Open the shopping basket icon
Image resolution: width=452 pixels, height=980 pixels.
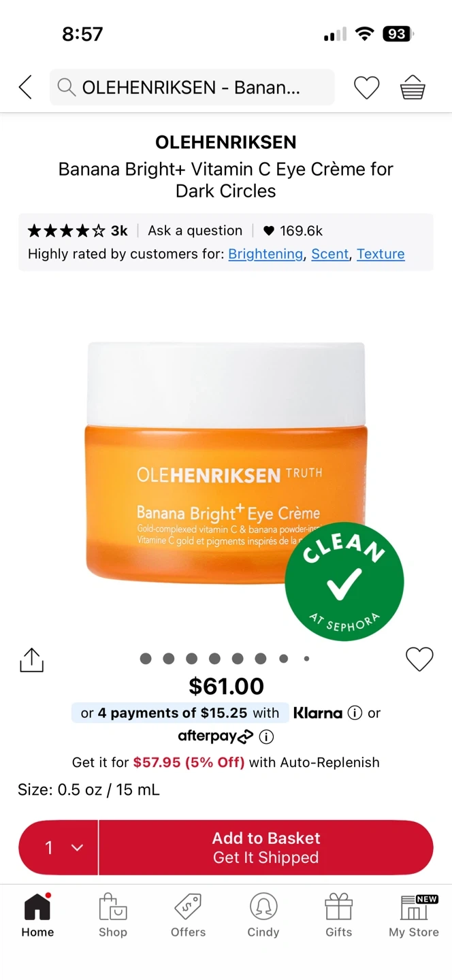tap(413, 87)
